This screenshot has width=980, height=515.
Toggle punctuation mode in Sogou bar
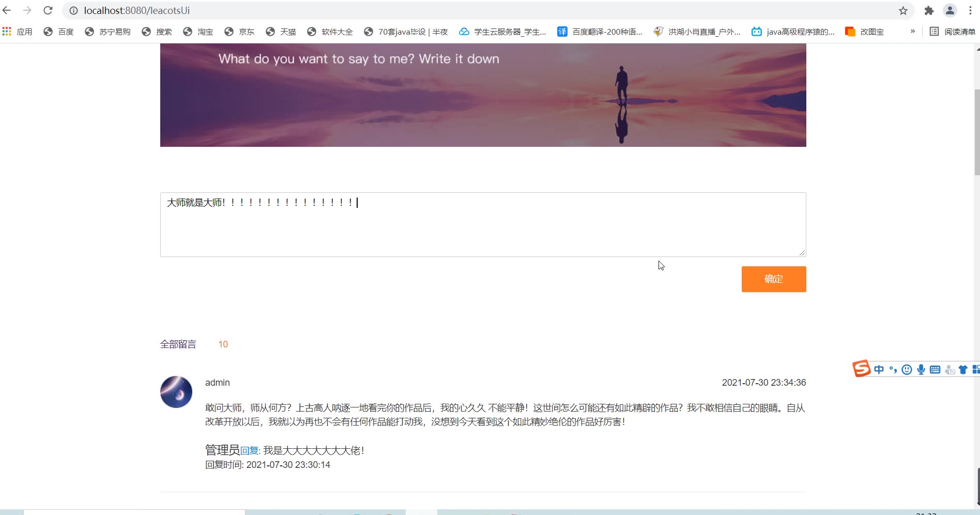893,370
